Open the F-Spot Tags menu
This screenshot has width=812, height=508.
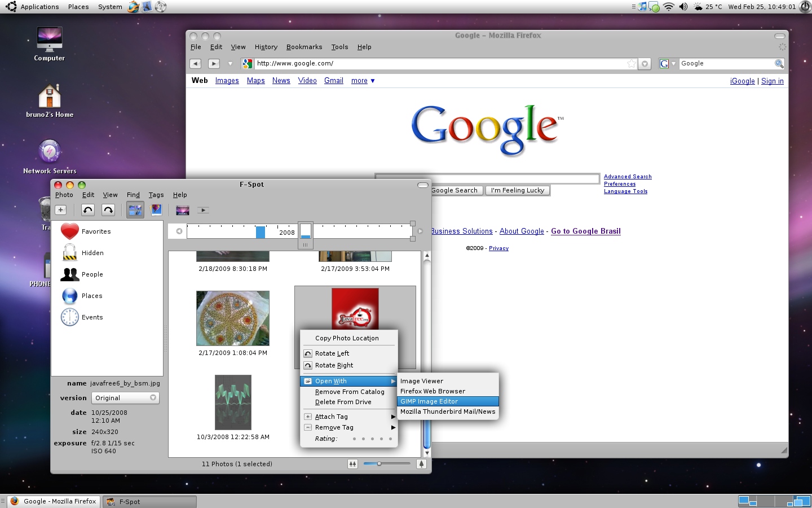156,195
